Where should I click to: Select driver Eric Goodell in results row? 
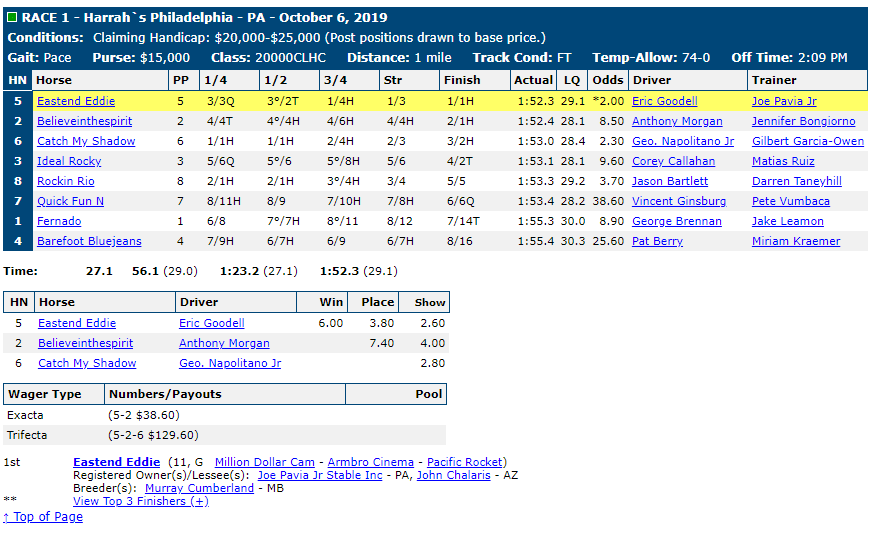pos(664,101)
